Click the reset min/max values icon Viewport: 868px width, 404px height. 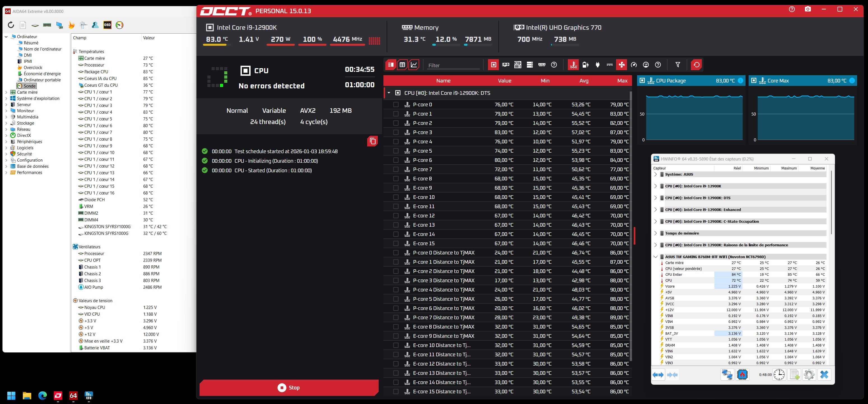(696, 65)
